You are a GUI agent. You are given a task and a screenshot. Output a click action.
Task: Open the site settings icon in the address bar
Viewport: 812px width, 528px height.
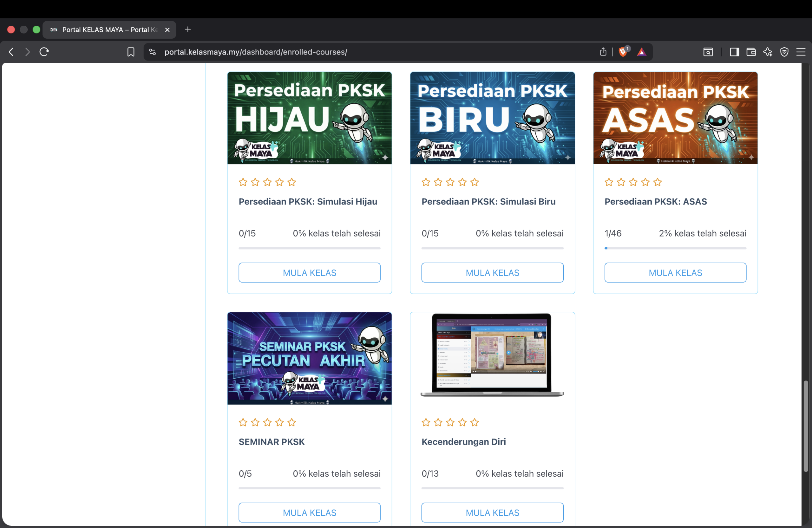[x=153, y=52]
